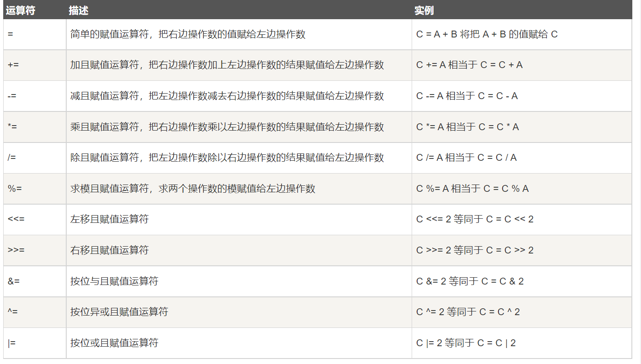Image resolution: width=641 pixels, height=364 pixels.
Task: Select the += operator cell
Action: (x=14, y=65)
